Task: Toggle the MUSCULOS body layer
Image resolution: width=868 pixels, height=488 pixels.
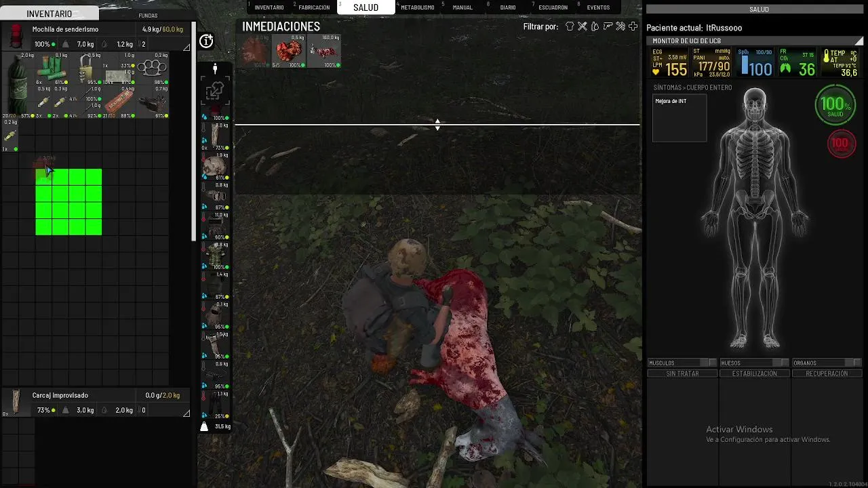Action: pyautogui.click(x=682, y=363)
